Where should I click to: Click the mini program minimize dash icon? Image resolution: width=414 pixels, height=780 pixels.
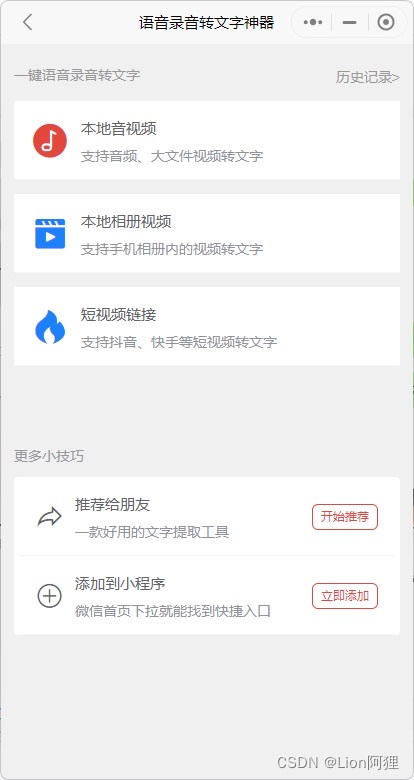[x=350, y=22]
